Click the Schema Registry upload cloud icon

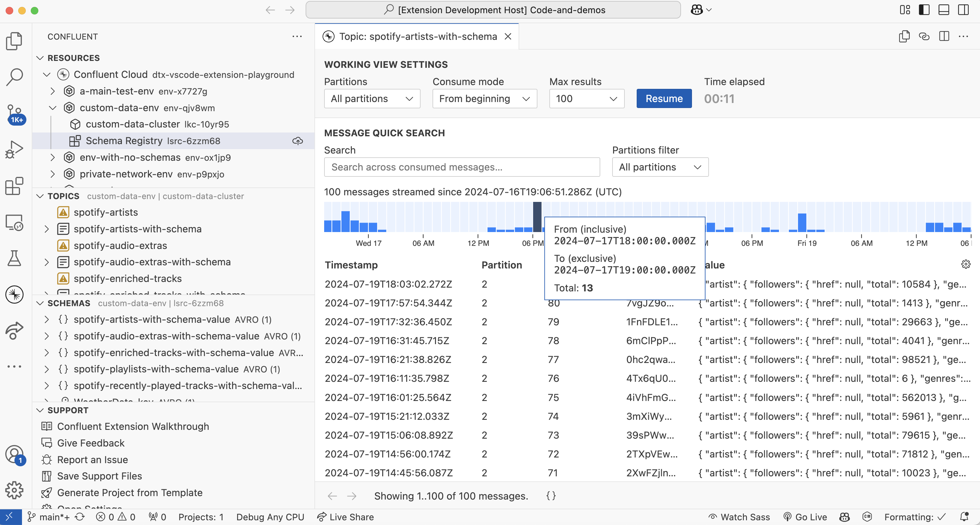[x=297, y=141]
